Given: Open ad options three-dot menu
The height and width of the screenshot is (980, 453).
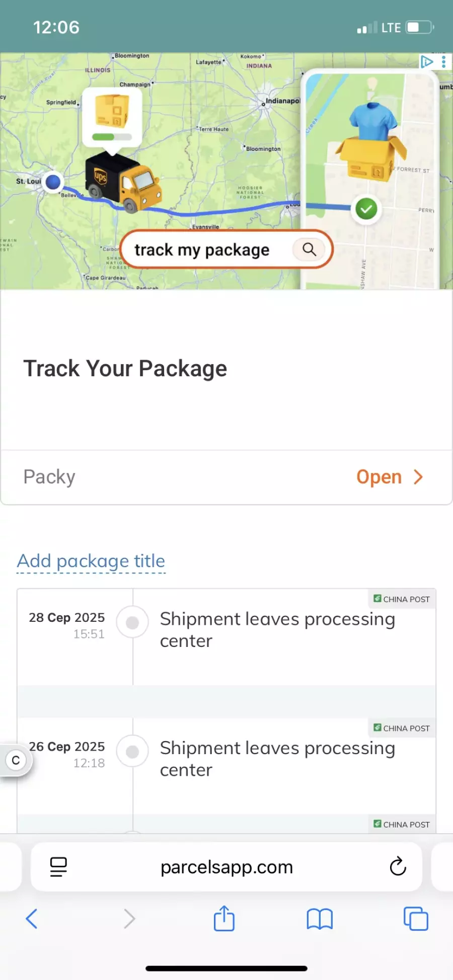Looking at the screenshot, I should tap(443, 62).
